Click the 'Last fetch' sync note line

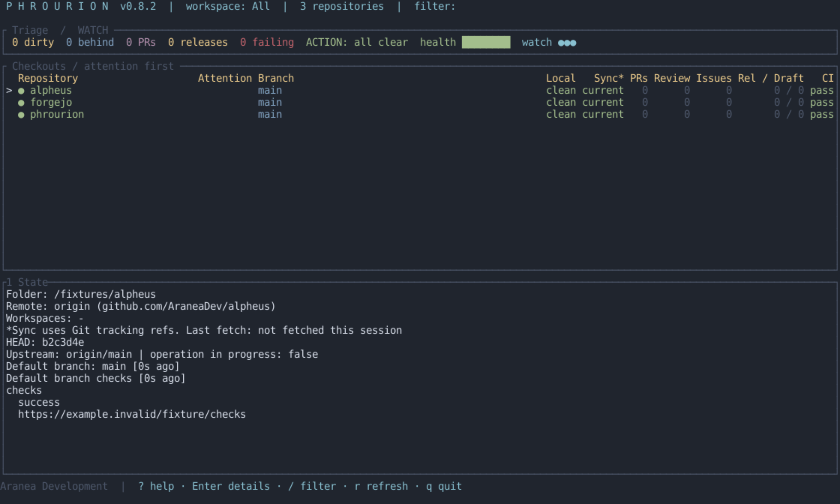click(x=204, y=331)
